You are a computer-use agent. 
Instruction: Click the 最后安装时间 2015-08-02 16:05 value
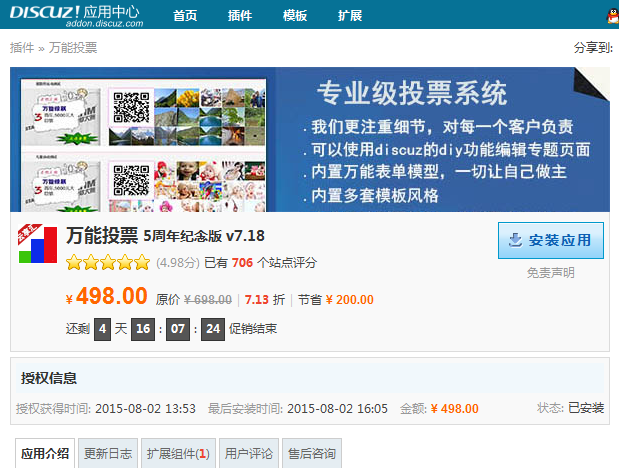(337, 408)
